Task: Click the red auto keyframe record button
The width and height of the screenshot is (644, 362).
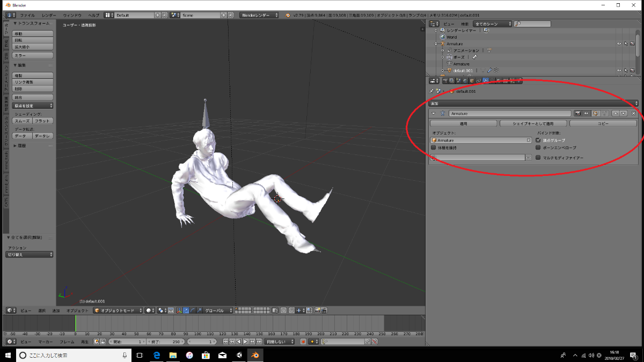Action: point(303,342)
